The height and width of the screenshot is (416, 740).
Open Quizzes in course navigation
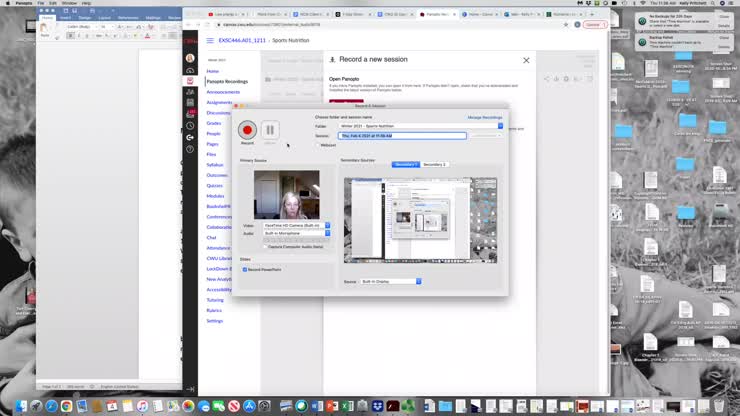pos(214,186)
